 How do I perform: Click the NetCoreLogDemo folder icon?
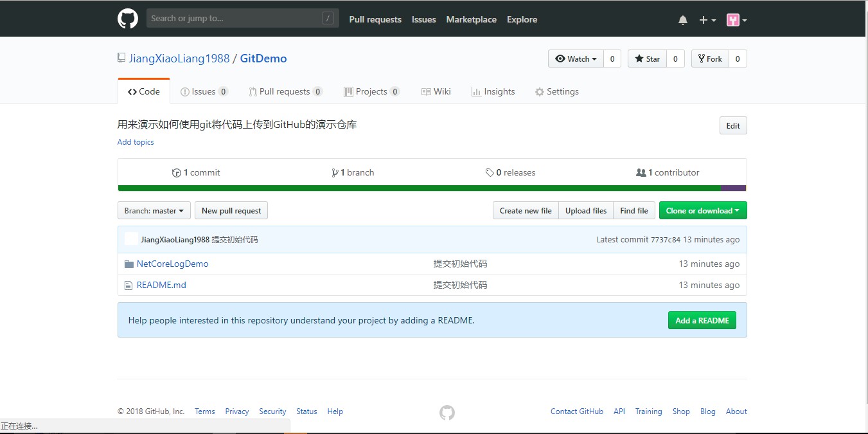click(x=129, y=264)
